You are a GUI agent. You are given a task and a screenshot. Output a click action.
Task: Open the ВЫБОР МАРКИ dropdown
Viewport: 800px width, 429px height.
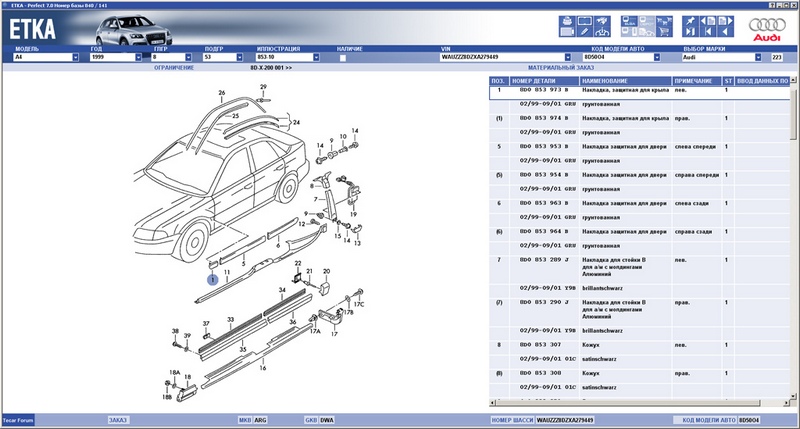758,57
